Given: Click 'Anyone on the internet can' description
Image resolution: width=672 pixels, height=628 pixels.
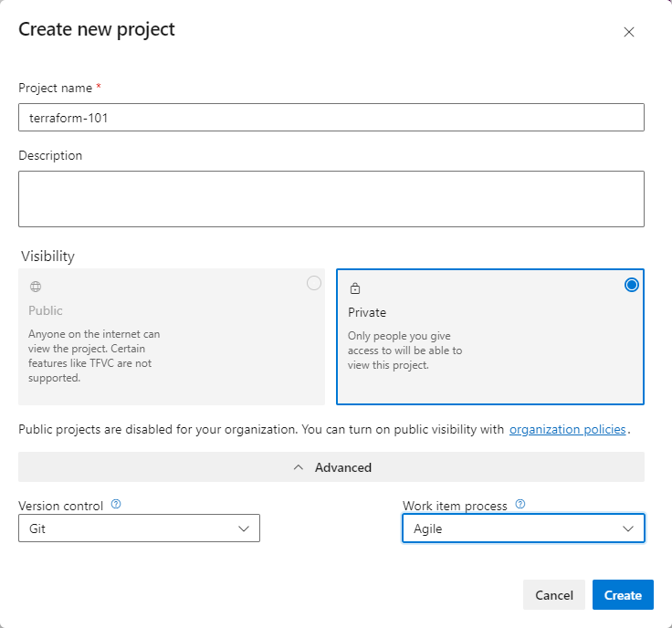Looking at the screenshot, I should click(x=94, y=356).
